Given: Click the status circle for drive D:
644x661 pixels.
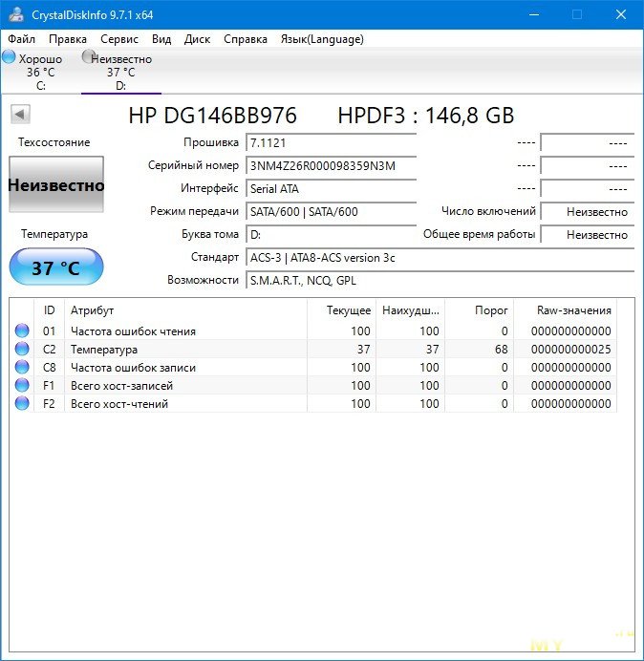Looking at the screenshot, I should coord(89,57).
